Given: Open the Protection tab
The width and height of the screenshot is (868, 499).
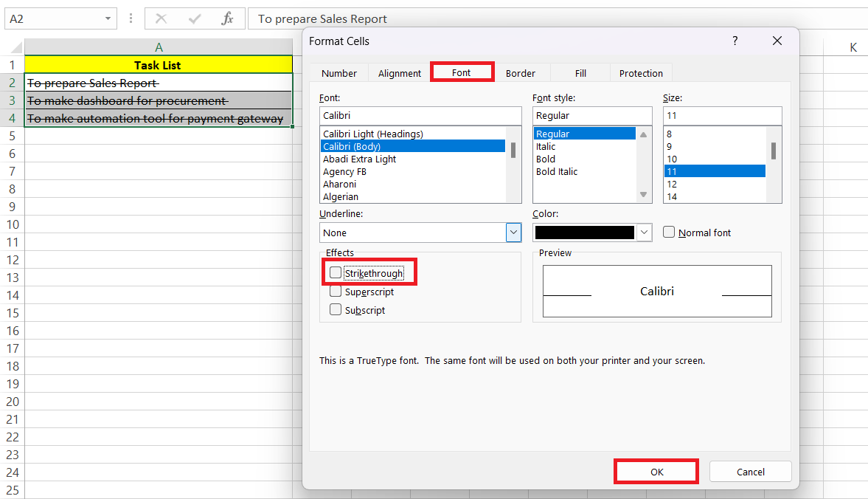Looking at the screenshot, I should pos(640,73).
